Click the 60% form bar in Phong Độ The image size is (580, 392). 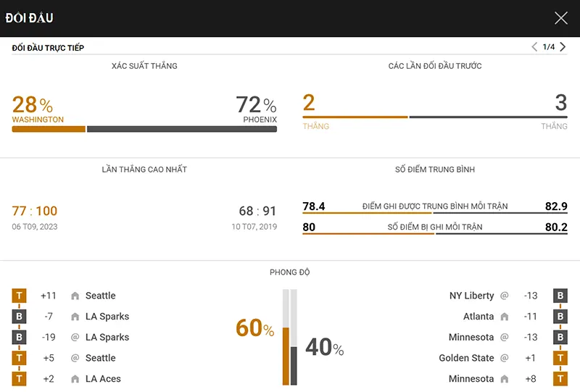(x=286, y=356)
